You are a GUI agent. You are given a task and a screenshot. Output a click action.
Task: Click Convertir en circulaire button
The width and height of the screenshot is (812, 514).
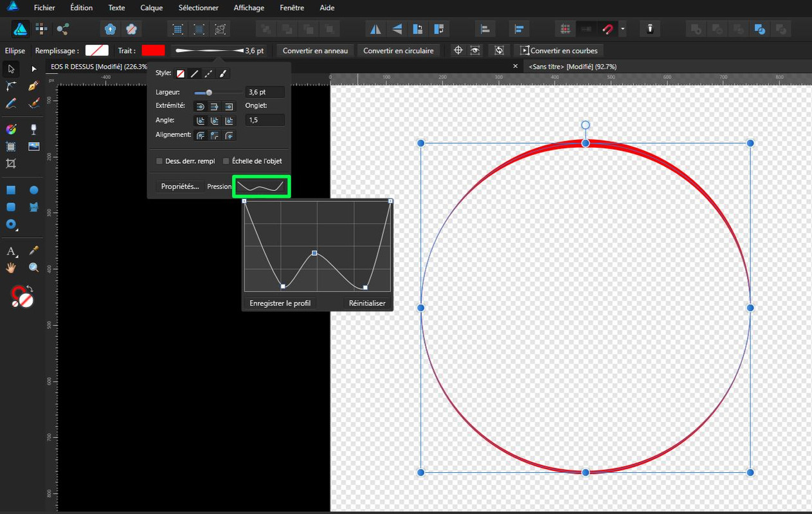click(x=399, y=51)
